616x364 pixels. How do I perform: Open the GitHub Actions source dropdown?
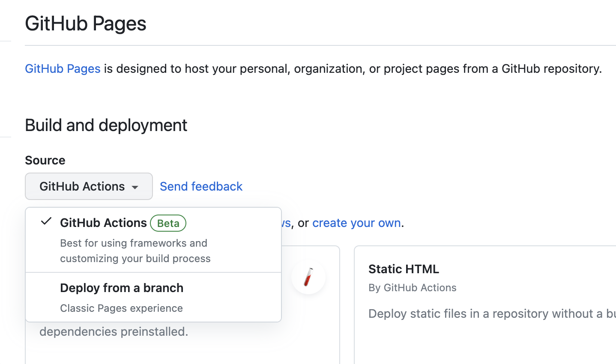tap(89, 186)
